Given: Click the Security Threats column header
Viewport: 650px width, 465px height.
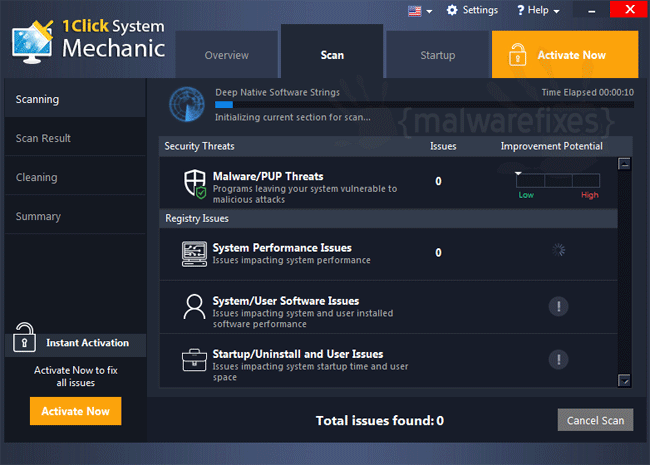Looking at the screenshot, I should 199,146.
